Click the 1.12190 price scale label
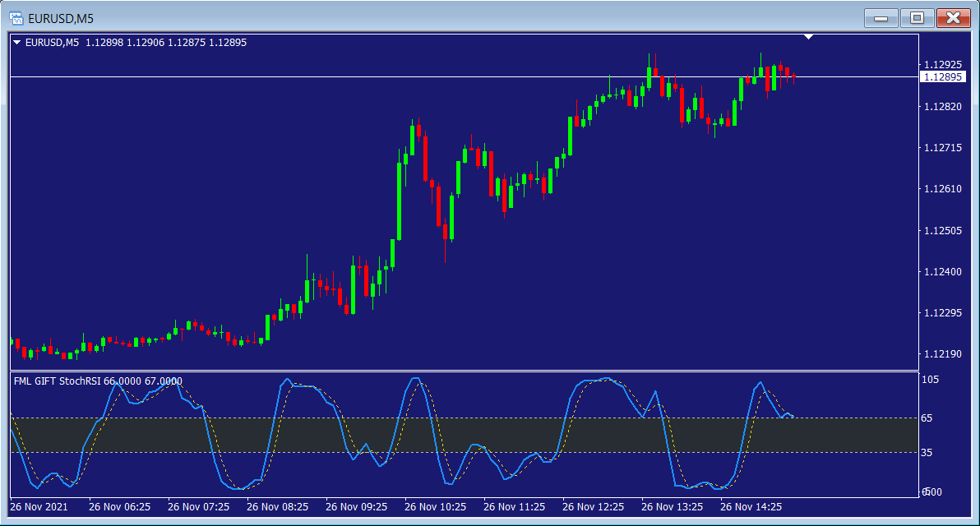This screenshot has width=980, height=526. point(942,354)
